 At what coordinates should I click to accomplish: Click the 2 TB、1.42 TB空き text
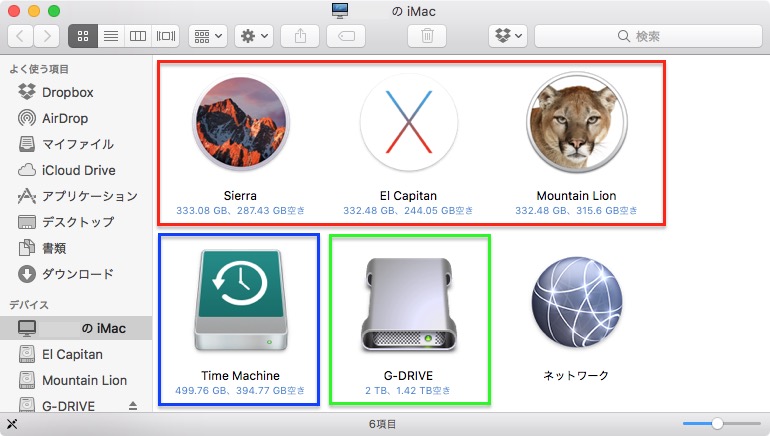point(408,391)
